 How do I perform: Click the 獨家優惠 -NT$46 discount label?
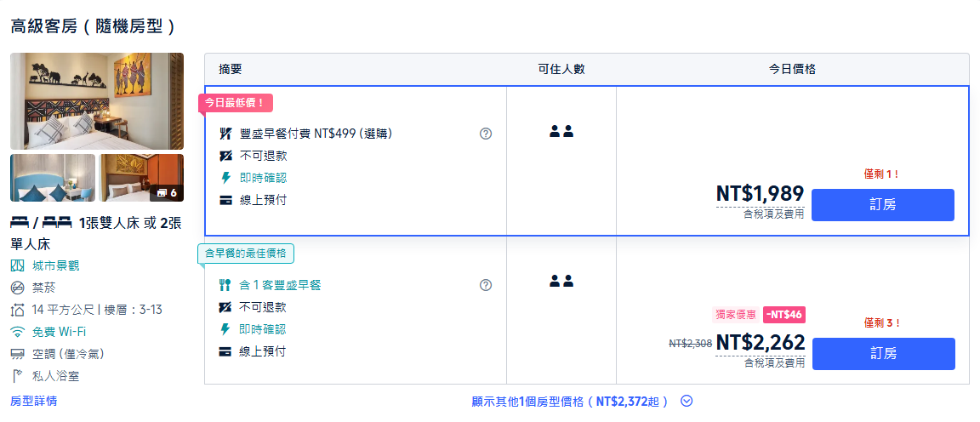click(759, 315)
